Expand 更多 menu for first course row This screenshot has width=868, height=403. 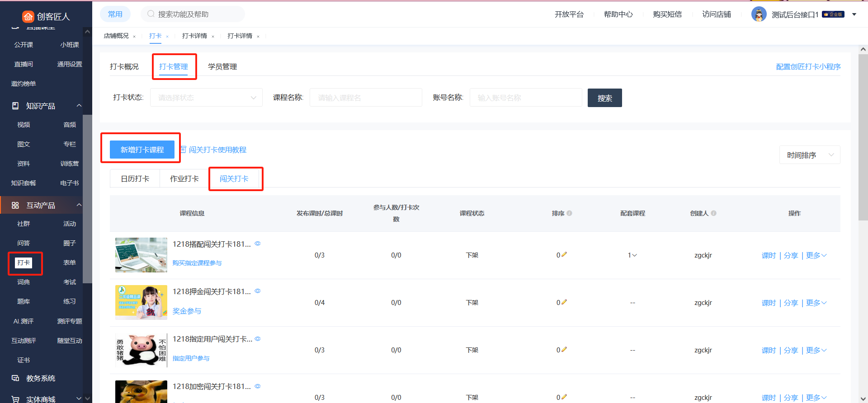[816, 255]
